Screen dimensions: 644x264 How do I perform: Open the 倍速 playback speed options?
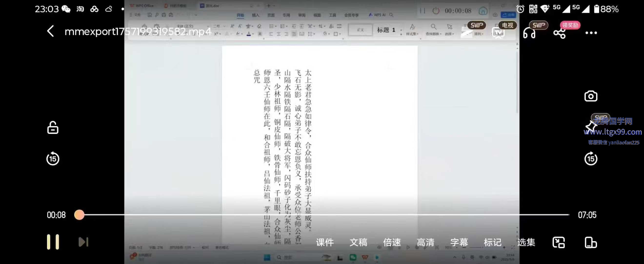392,242
